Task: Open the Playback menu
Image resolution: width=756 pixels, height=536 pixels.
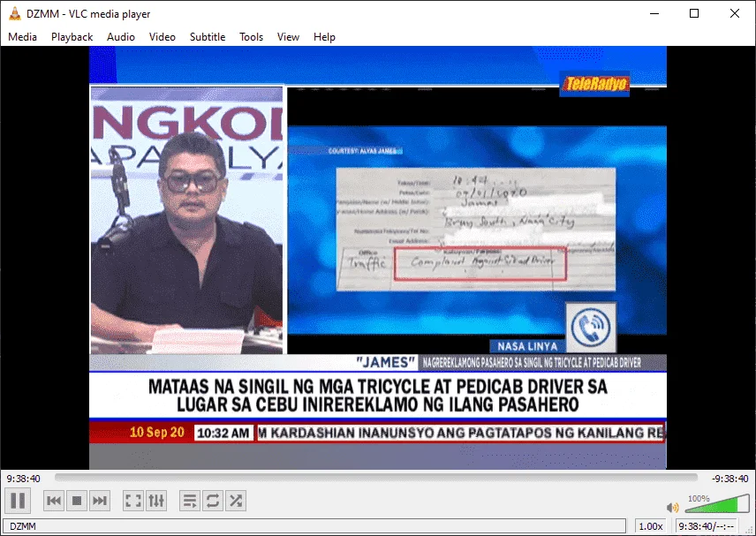Action: [x=72, y=37]
